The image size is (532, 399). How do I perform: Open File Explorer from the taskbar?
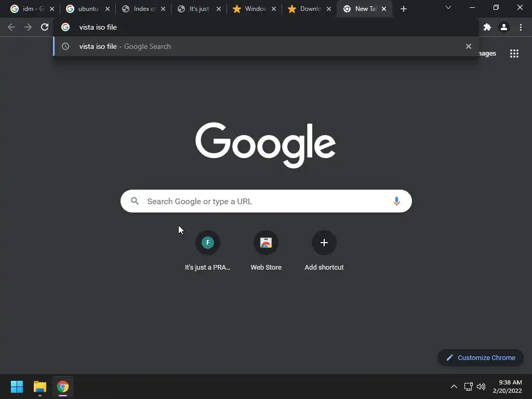(39, 387)
